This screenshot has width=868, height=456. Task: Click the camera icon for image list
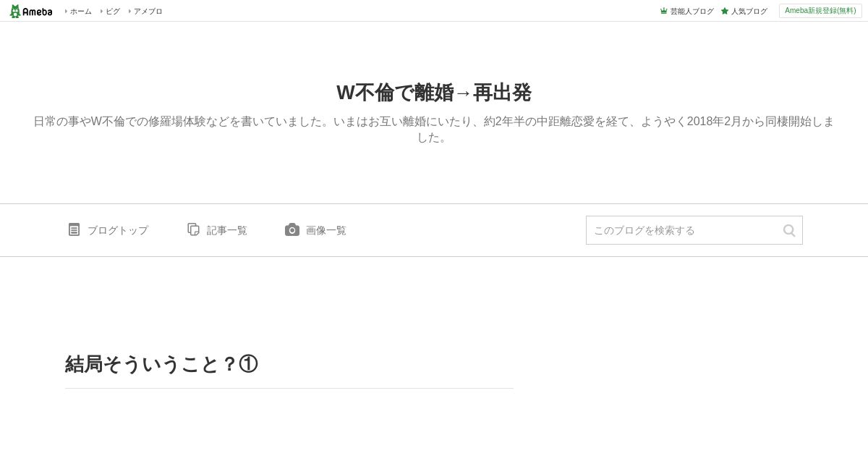292,229
